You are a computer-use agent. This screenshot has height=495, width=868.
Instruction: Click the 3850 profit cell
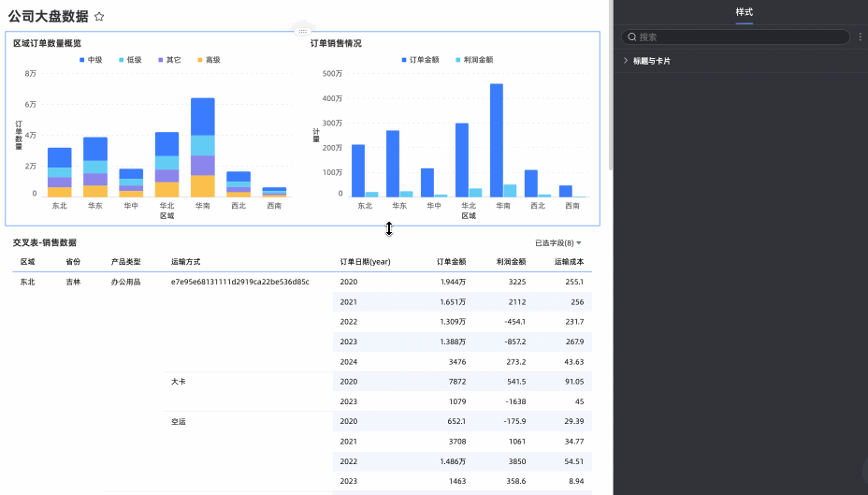tap(517, 461)
